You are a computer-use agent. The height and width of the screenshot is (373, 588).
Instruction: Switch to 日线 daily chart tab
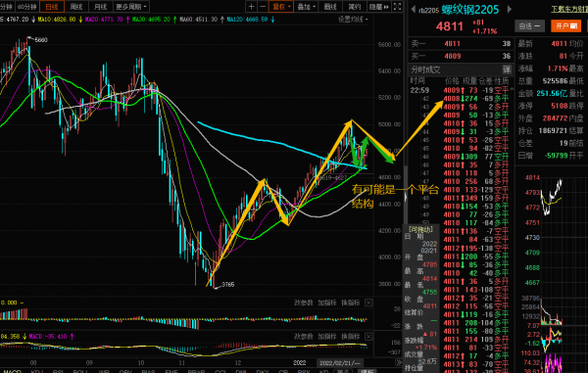click(x=52, y=7)
